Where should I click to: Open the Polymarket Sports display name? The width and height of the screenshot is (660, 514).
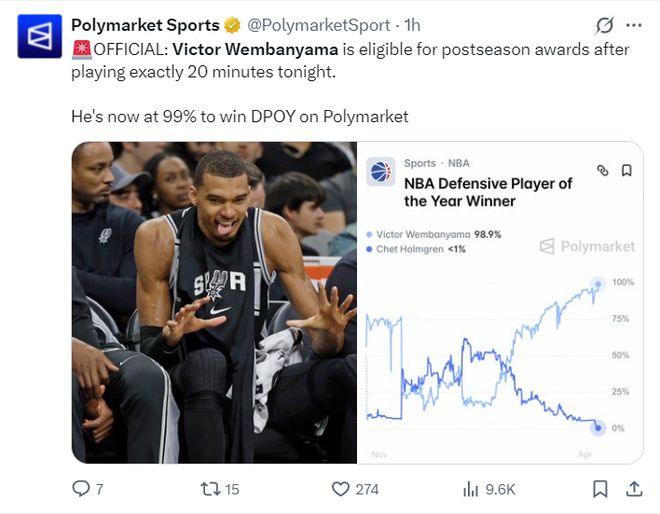click(146, 24)
